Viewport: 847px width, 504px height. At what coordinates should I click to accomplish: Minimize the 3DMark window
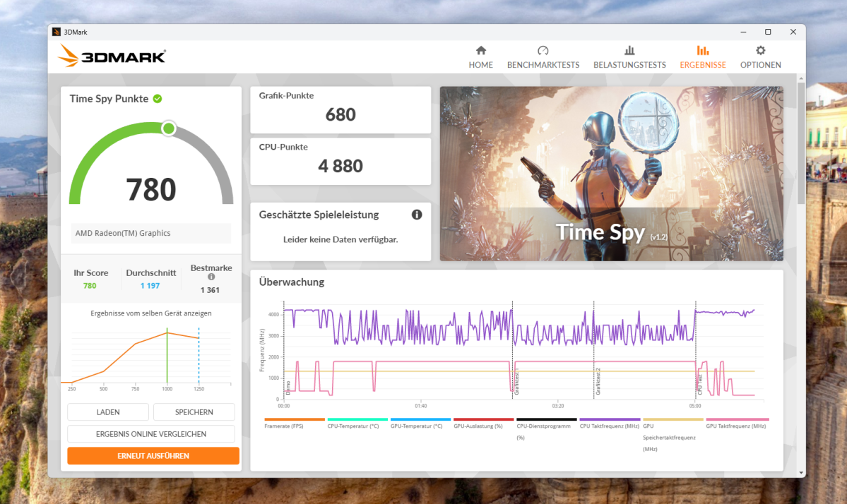pos(743,32)
